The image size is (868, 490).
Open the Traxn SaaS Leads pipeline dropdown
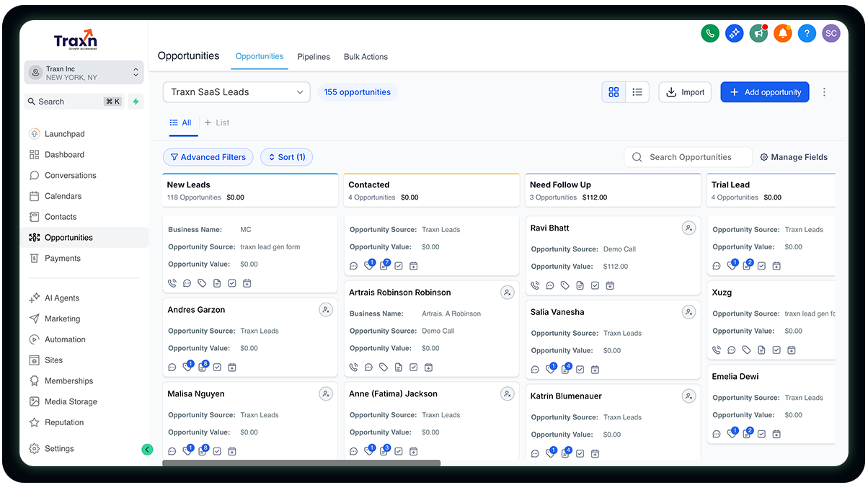[x=236, y=92]
